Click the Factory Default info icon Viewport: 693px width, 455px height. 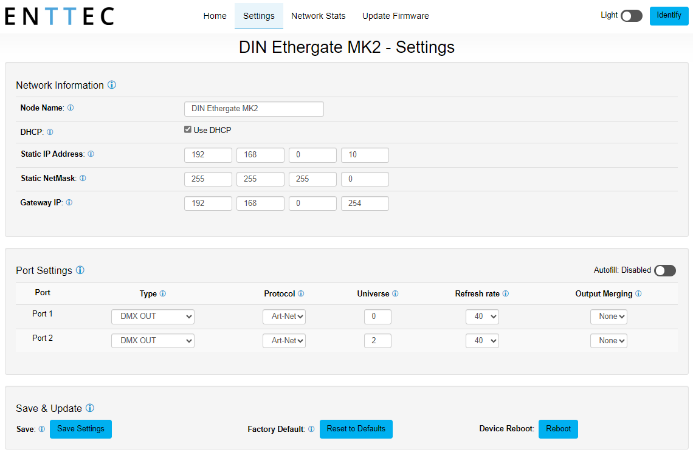point(311,429)
